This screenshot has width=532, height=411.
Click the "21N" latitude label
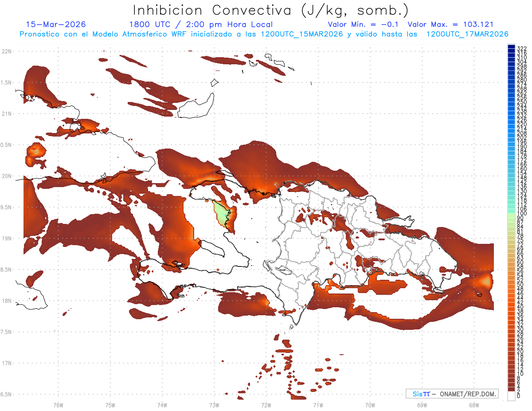7,114
